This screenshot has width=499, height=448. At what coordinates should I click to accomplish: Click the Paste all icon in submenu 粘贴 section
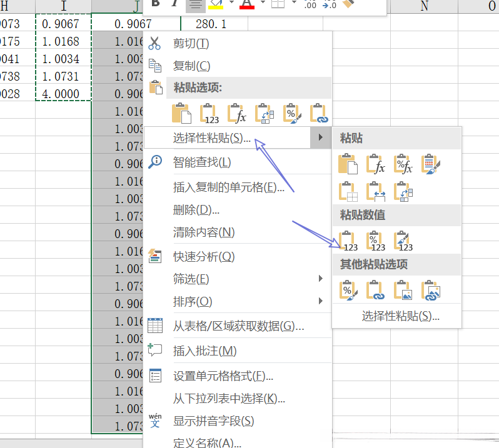pos(348,164)
